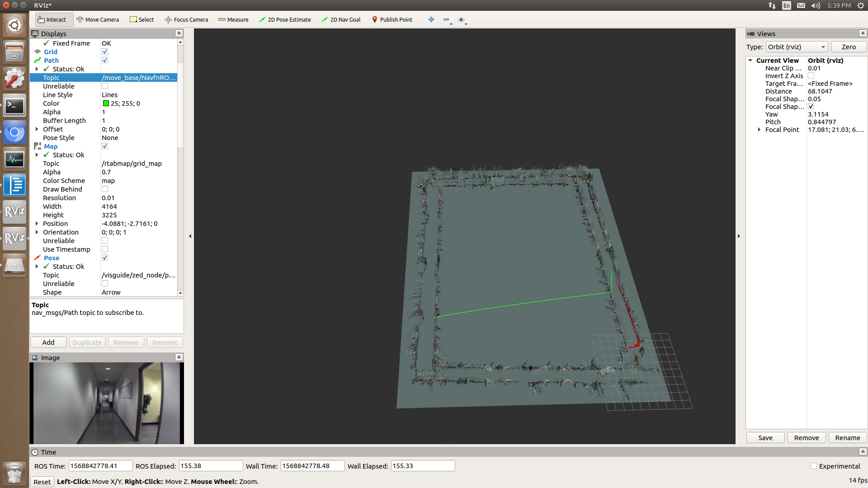The width and height of the screenshot is (868, 488).
Task: Click the ROS Elapsed time field
Action: [x=211, y=466]
